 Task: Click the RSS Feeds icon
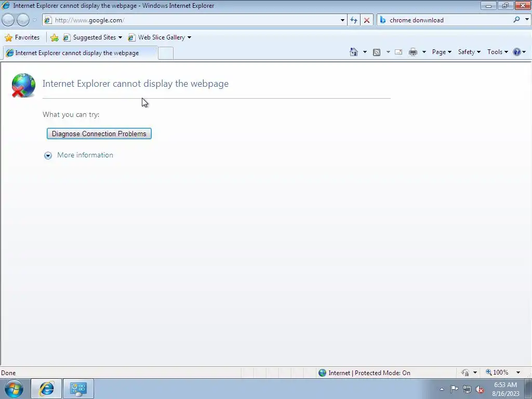[377, 52]
